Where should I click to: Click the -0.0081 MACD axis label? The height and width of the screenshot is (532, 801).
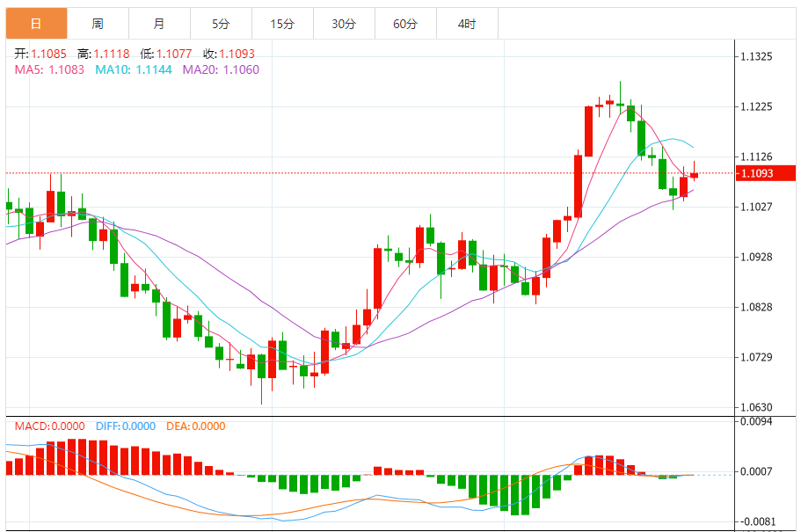click(x=756, y=521)
